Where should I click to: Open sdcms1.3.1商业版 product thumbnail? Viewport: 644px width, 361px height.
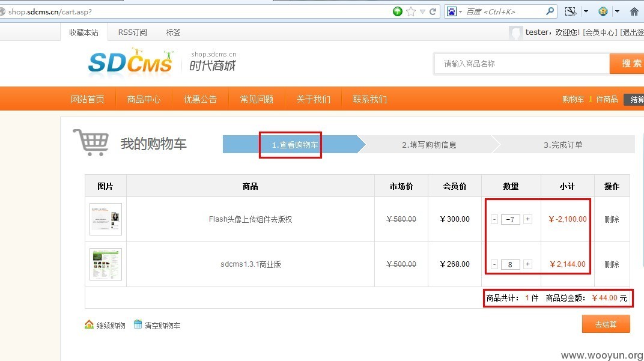(x=106, y=264)
